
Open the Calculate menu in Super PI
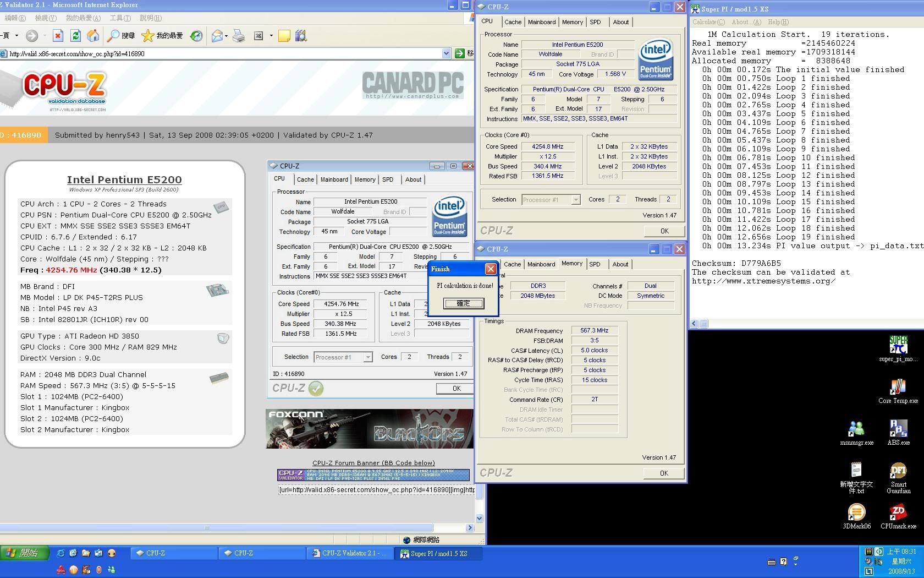coord(708,22)
